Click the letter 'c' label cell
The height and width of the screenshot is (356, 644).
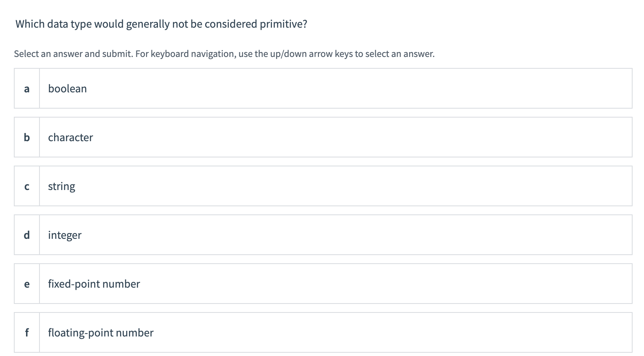(26, 186)
